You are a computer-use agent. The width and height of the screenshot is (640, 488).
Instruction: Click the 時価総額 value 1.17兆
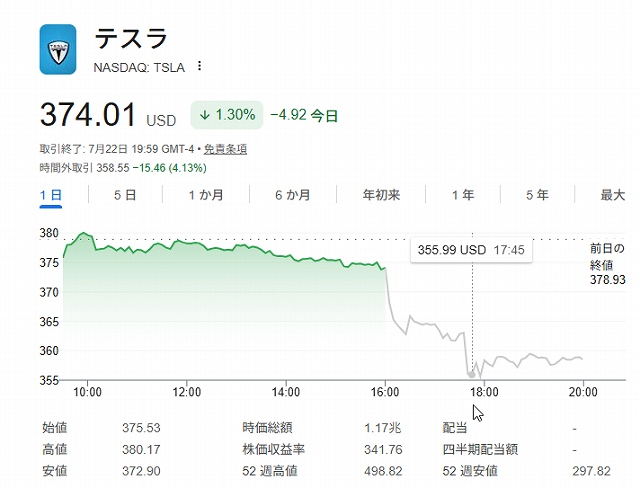(383, 428)
